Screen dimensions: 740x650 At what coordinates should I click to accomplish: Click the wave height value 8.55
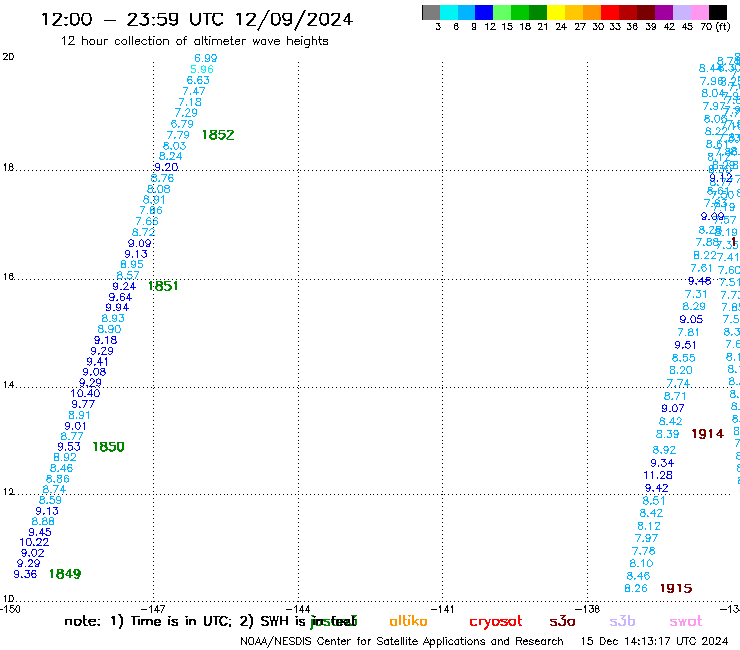pos(683,358)
